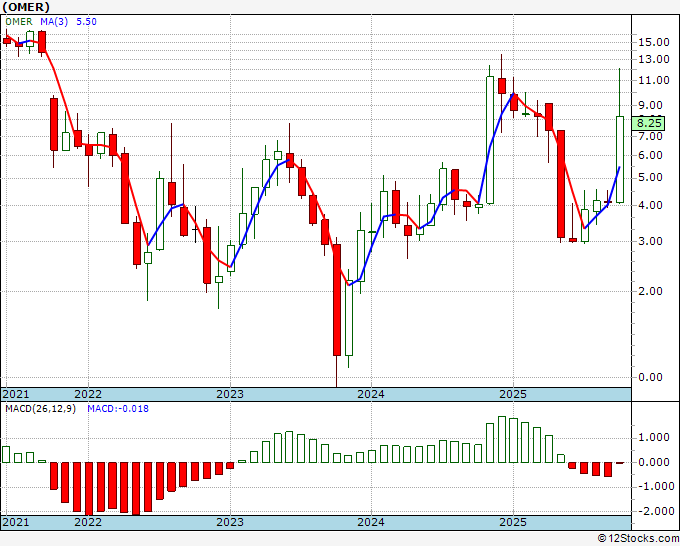
Task: Click the 15.00 price axis label
Action: 654,43
